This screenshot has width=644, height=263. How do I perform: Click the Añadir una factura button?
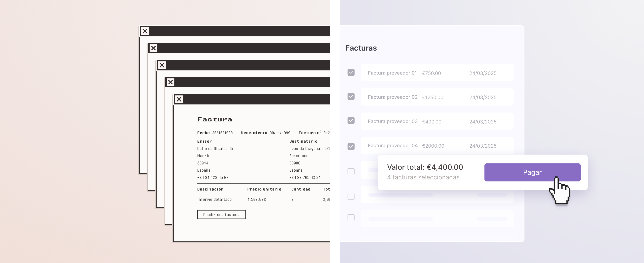221,214
